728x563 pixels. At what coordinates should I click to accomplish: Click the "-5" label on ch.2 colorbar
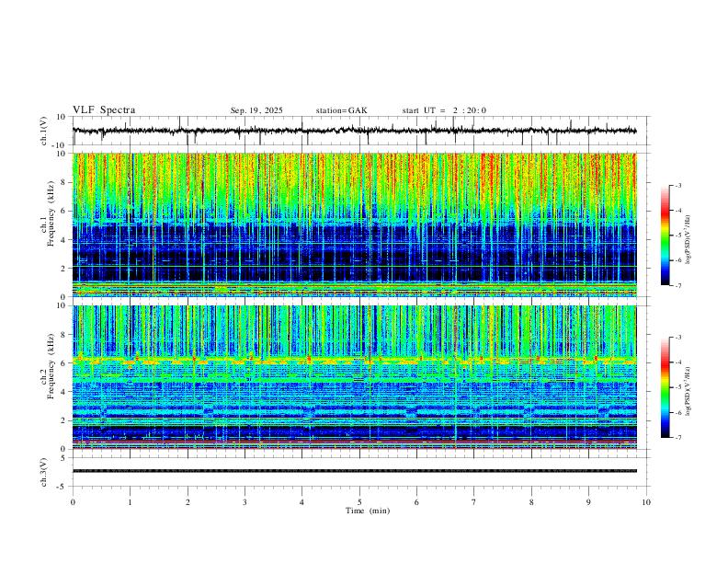pyautogui.click(x=677, y=387)
